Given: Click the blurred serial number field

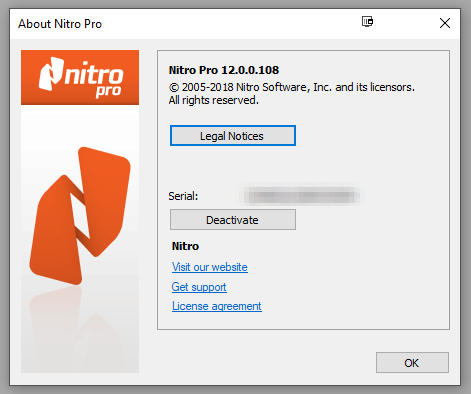Looking at the screenshot, I should pos(302,195).
